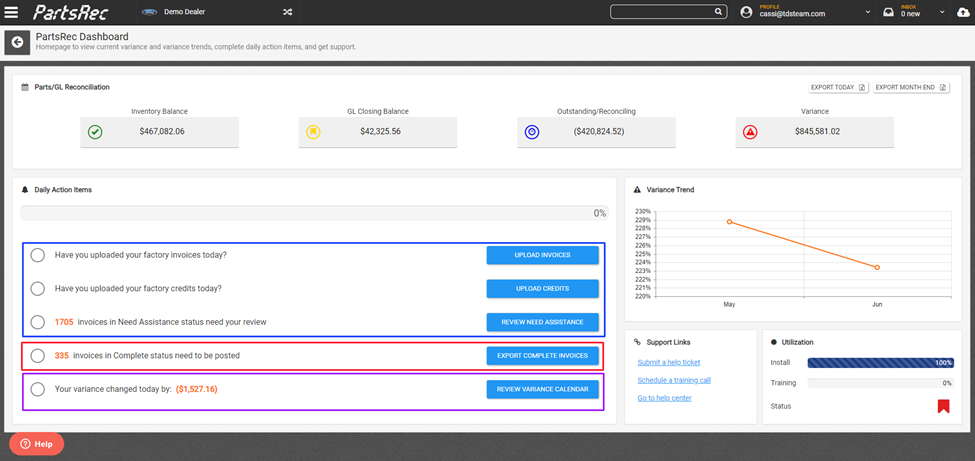Click the Review Variance Calendar button
975x461 pixels.
tap(542, 389)
